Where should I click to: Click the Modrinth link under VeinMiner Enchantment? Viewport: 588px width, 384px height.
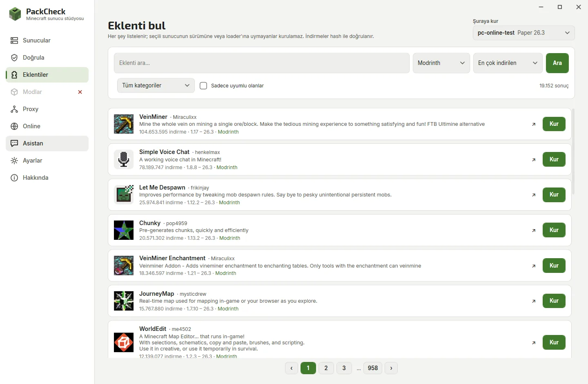[226, 273]
